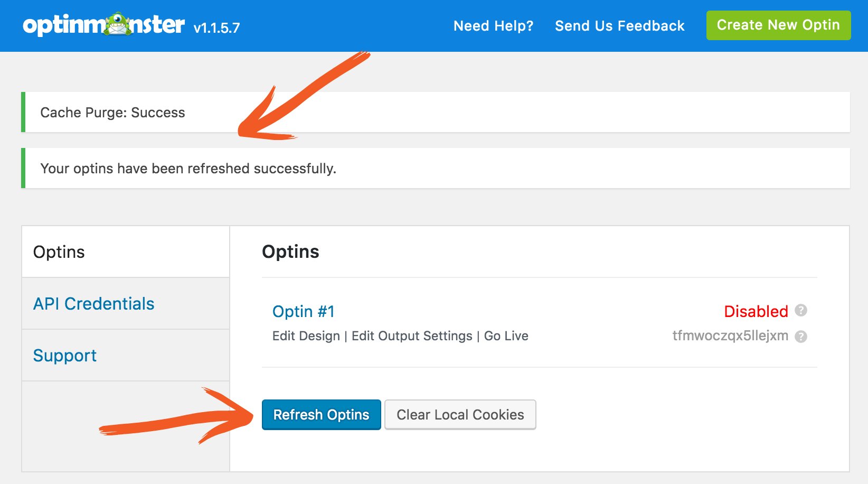The width and height of the screenshot is (868, 484).
Task: Select the optin slug tfmwoczqx5llejxm
Action: click(730, 336)
